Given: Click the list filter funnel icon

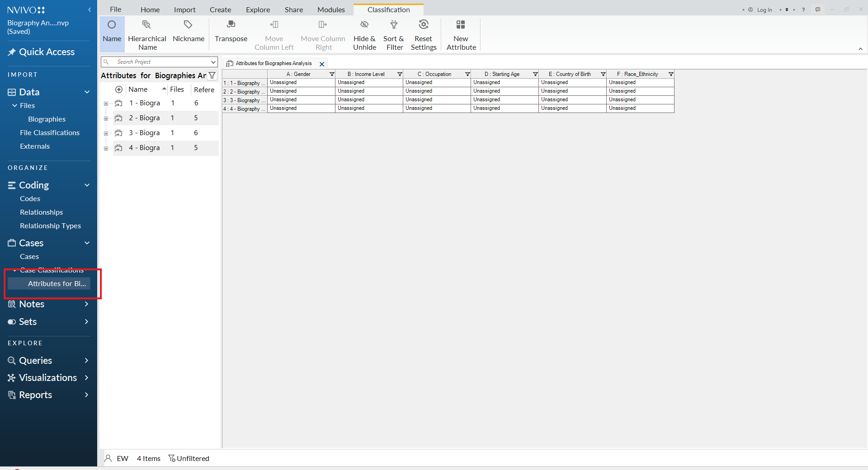Looking at the screenshot, I should coord(212,75).
